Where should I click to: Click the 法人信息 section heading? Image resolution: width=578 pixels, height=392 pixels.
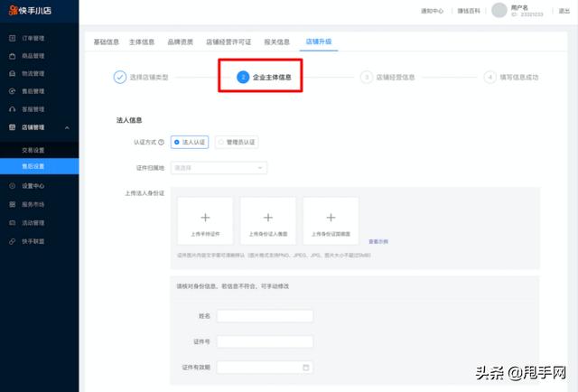[x=129, y=120]
